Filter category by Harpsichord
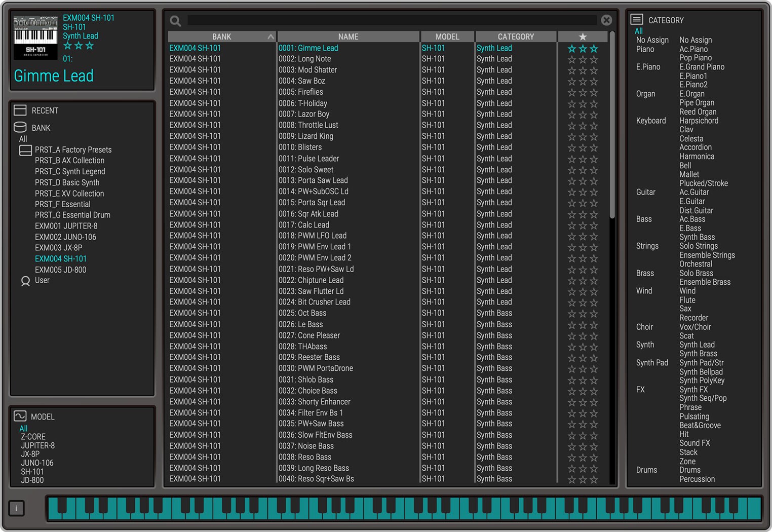The height and width of the screenshot is (532, 772). 699,121
